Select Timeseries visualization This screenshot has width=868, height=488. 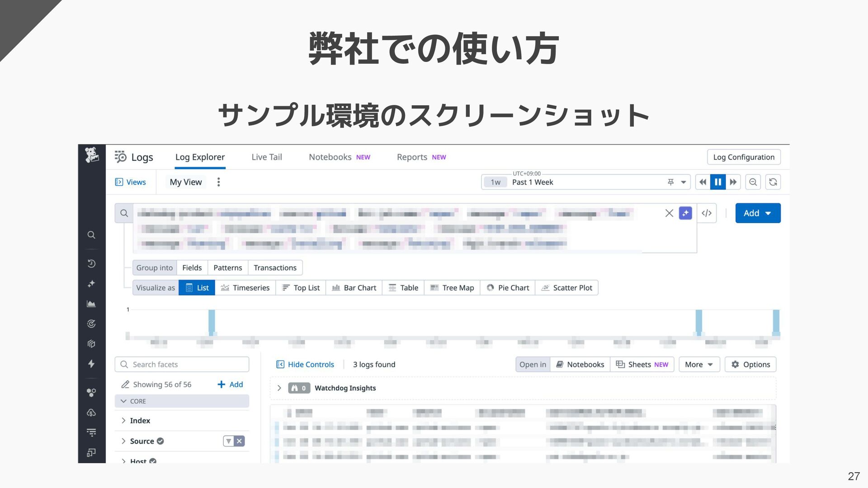(x=245, y=288)
